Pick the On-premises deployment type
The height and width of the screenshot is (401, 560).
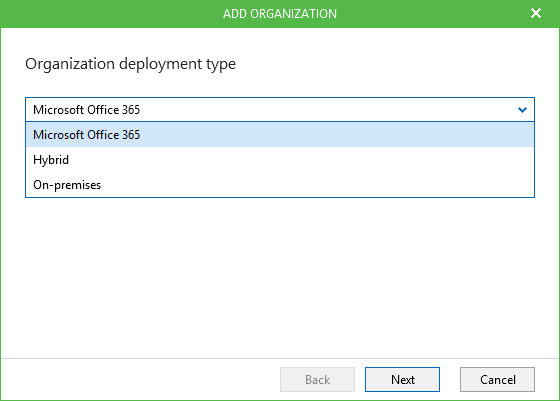pos(280,185)
